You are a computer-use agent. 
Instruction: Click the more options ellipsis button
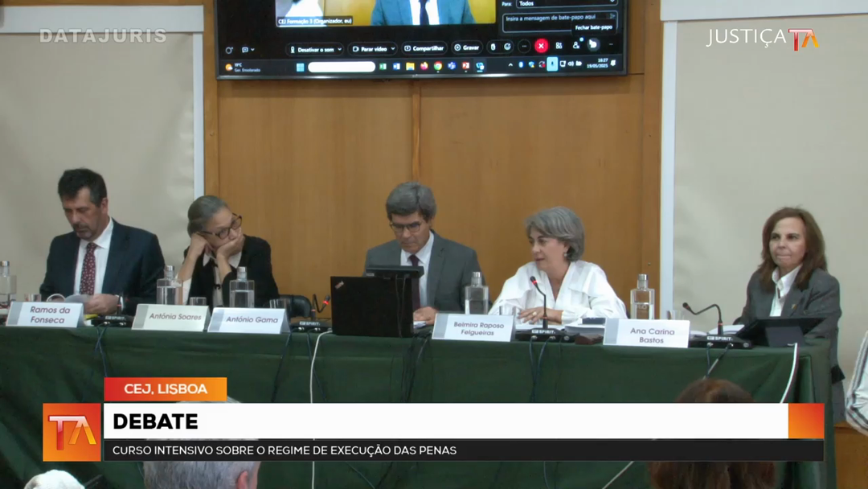[x=524, y=46]
